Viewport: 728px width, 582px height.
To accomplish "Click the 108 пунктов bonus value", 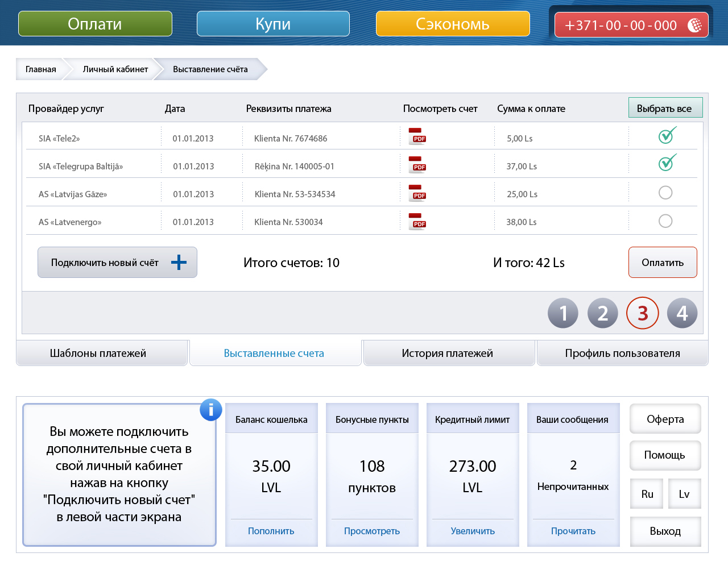I will click(372, 477).
